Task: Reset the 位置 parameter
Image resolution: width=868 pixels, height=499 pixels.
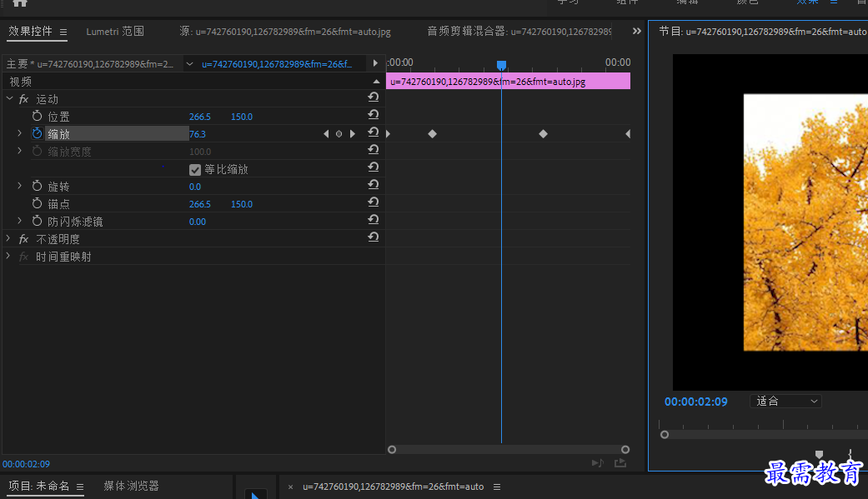Action: 373,115
